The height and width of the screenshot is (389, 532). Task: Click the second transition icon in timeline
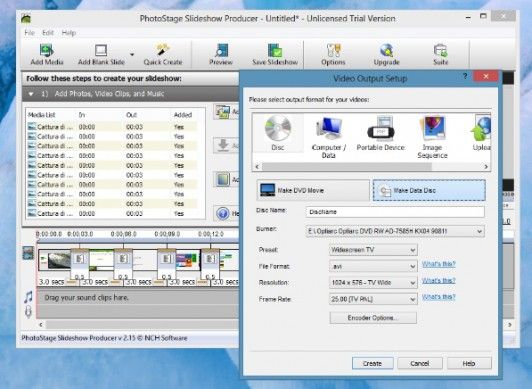[x=123, y=259]
